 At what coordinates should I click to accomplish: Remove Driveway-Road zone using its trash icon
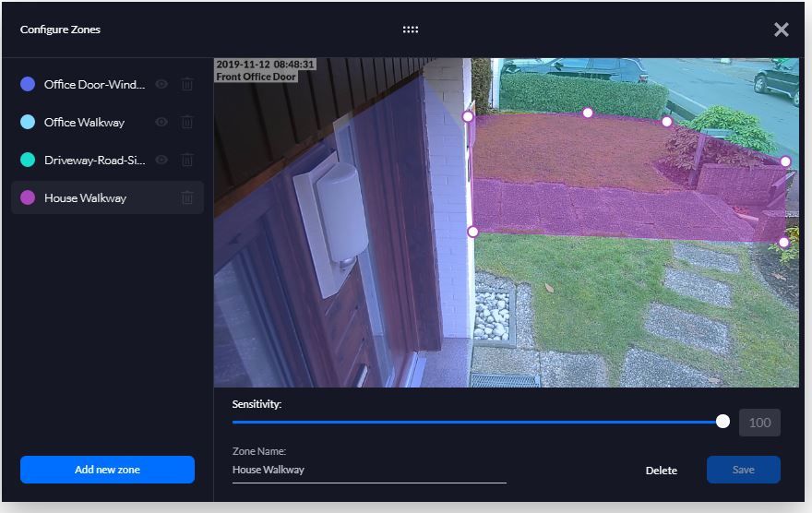click(x=187, y=160)
